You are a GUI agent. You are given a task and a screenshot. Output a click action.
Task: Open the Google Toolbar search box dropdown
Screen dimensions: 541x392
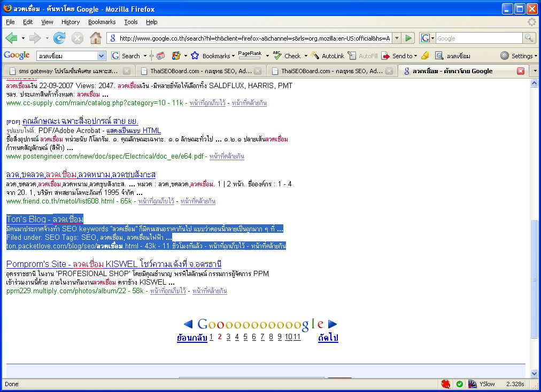point(101,56)
